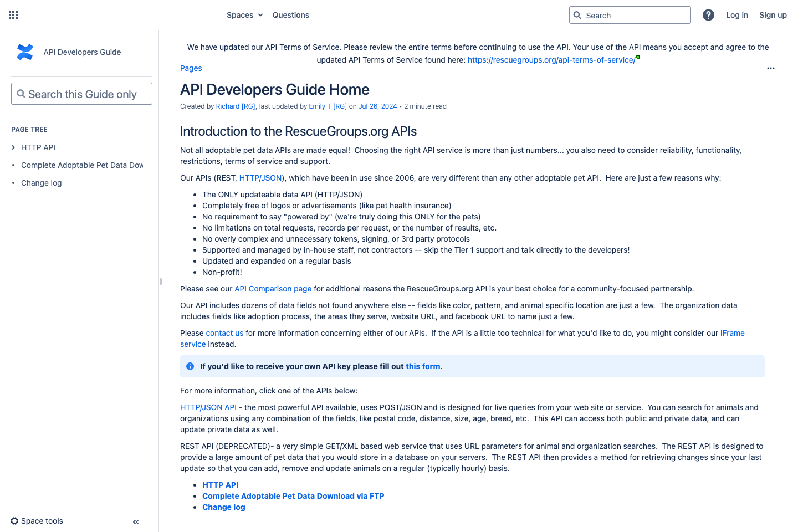This screenshot has height=532, width=798.
Task: Click the help question mark icon
Action: pos(708,15)
